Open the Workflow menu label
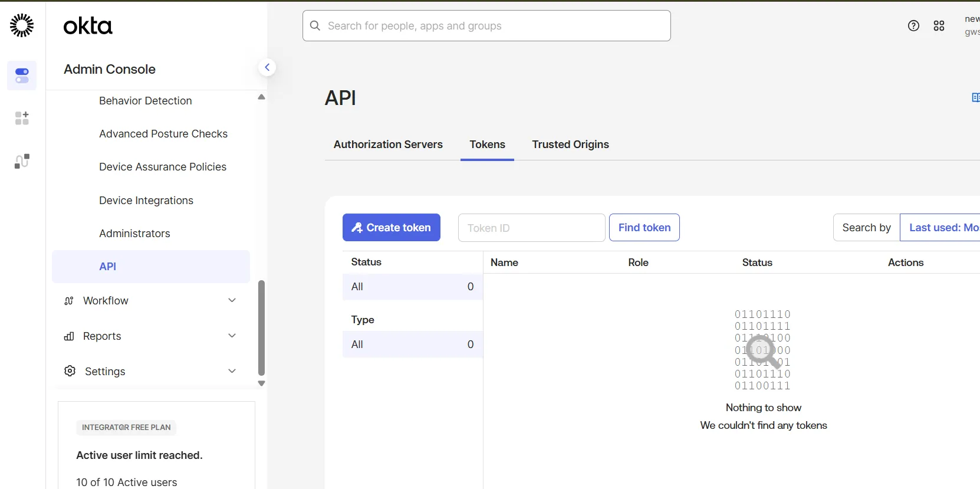This screenshot has width=980, height=489. click(x=106, y=301)
